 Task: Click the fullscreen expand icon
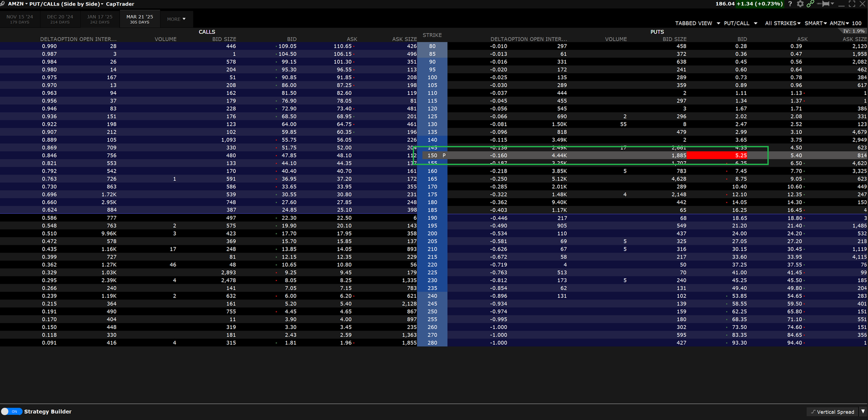pyautogui.click(x=852, y=4)
